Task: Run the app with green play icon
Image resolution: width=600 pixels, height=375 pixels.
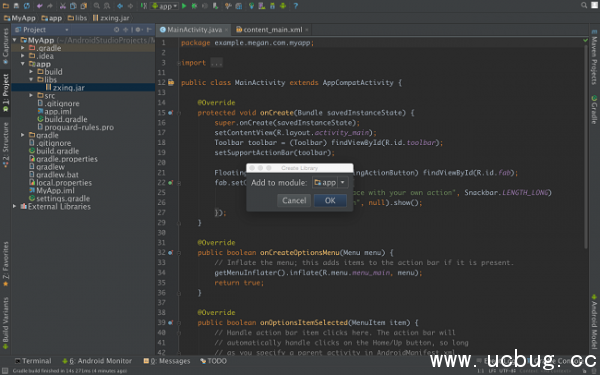Action: (184, 6)
